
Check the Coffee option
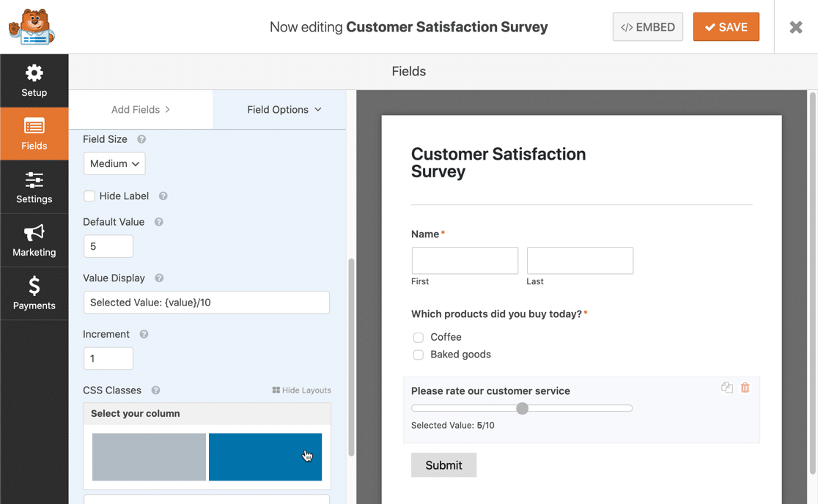click(x=419, y=338)
